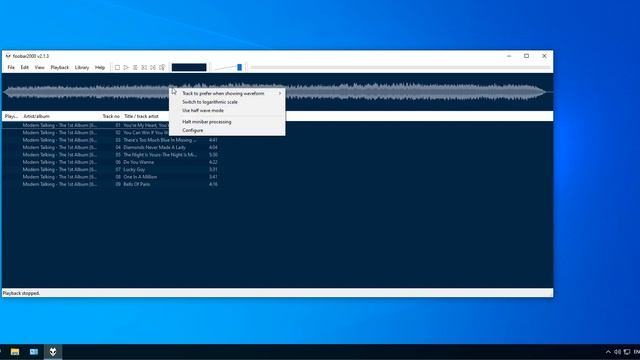The height and width of the screenshot is (360, 640).
Task: Click duration 4:04 of Diamonds track
Action: tap(213, 147)
